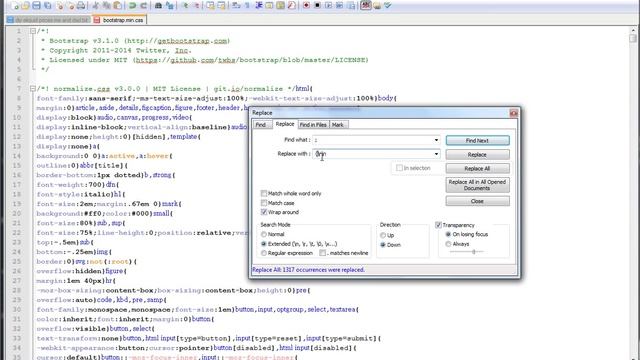Image resolution: width=640 pixels, height=360 pixels.
Task: Click the Print toolbar icon
Action: click(81, 5)
